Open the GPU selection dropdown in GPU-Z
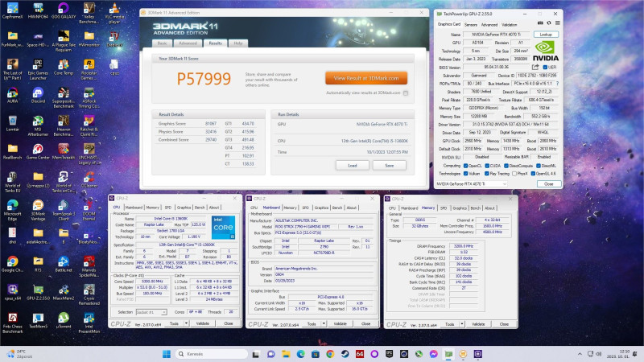The image size is (644, 362). click(x=472, y=184)
